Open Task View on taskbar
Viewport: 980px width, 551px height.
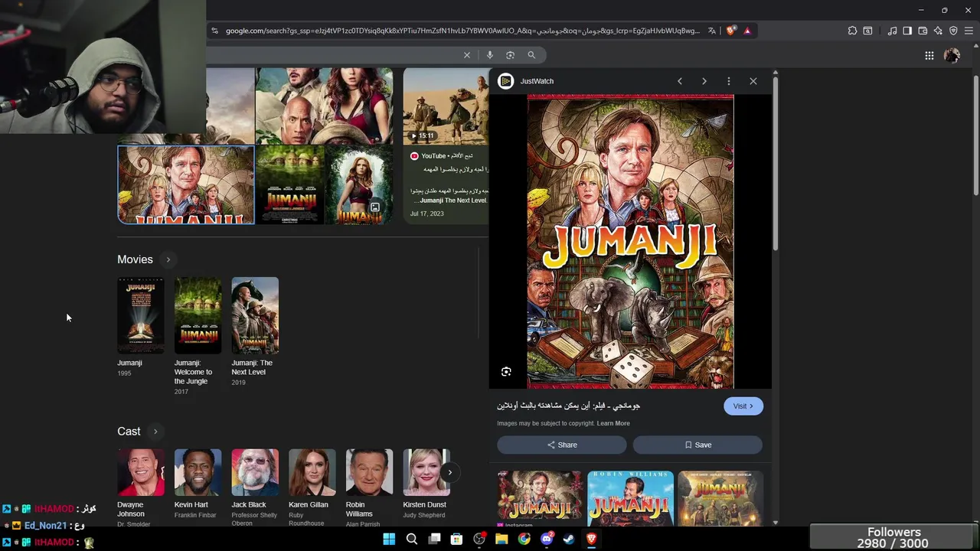(434, 539)
